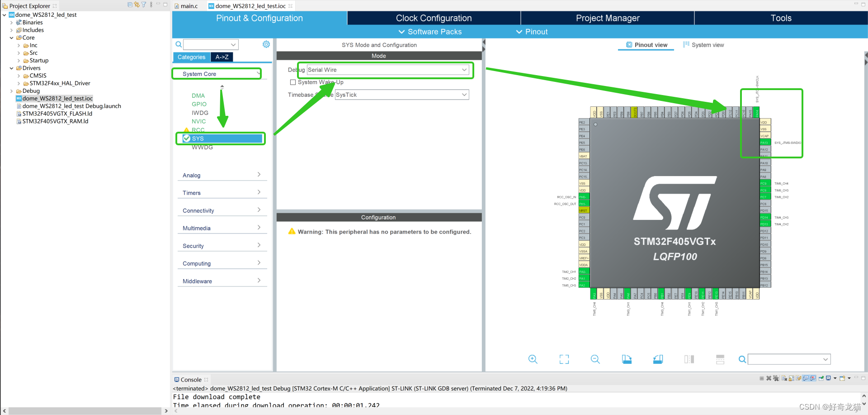The image size is (868, 415).
Task: Switch to the Clock Configuration tab
Action: (434, 18)
